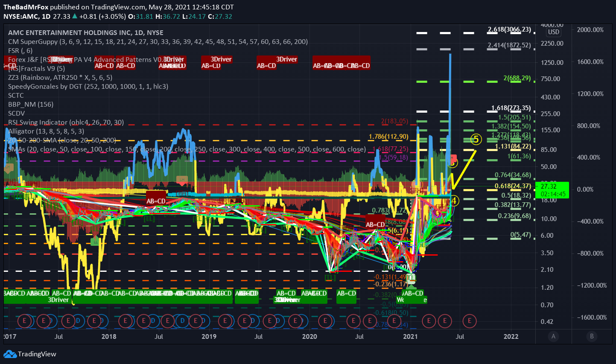Click Fibonacci level 2.414(1872.52)

510,45
